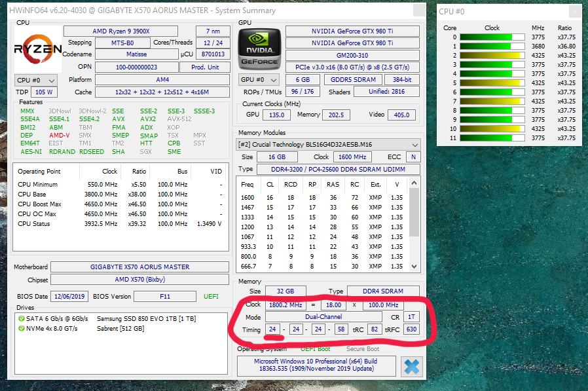Click the 384-bit bus width field
This screenshot has width=588, height=391.
[402, 79]
